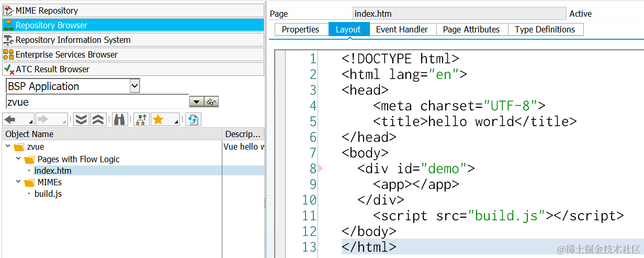Click the Repository Information System icon

[x=8, y=40]
